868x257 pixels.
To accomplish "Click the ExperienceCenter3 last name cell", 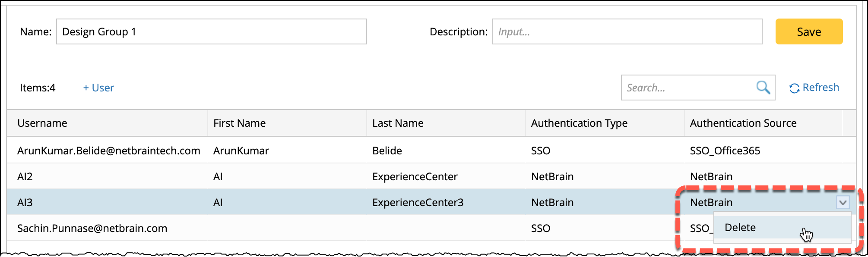I will pos(418,202).
